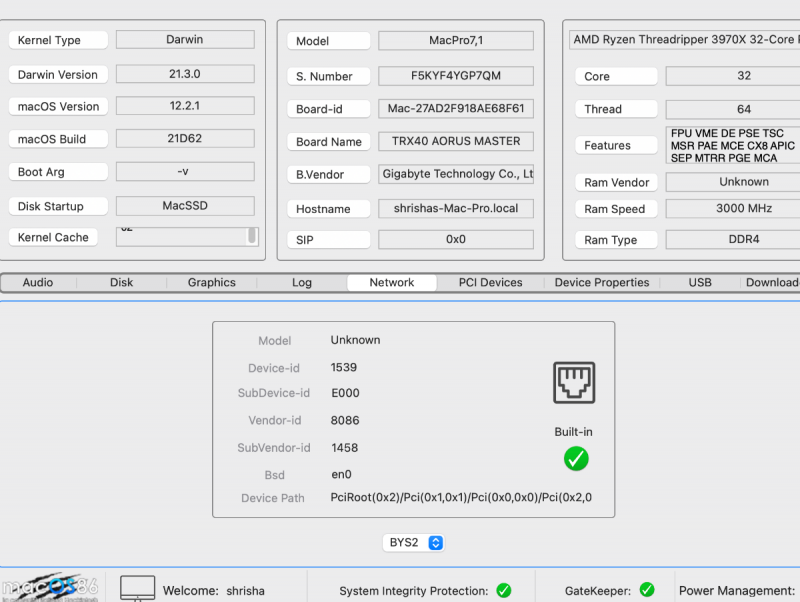Switch to the USB tab
The width and height of the screenshot is (800, 602).
(x=700, y=283)
